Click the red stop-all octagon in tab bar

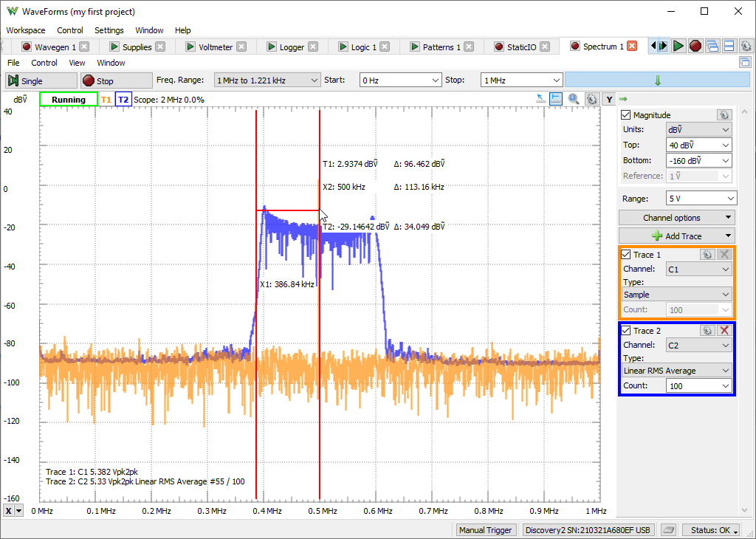(695, 47)
